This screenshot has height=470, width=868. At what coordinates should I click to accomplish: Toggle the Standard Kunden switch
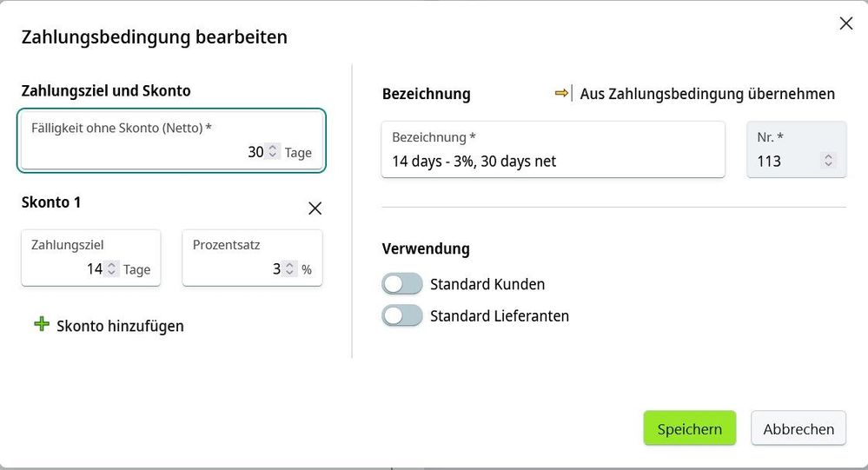pyautogui.click(x=401, y=284)
